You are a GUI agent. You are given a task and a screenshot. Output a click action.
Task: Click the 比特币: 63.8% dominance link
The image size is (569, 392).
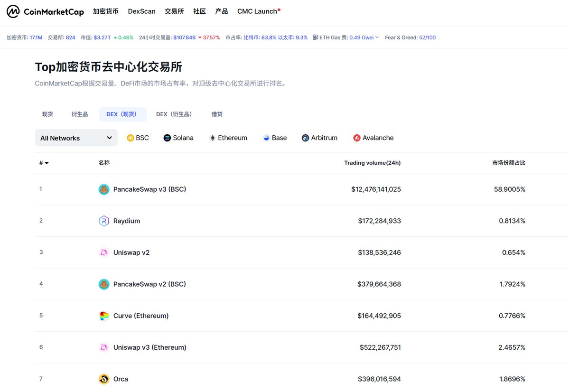pyautogui.click(x=260, y=37)
